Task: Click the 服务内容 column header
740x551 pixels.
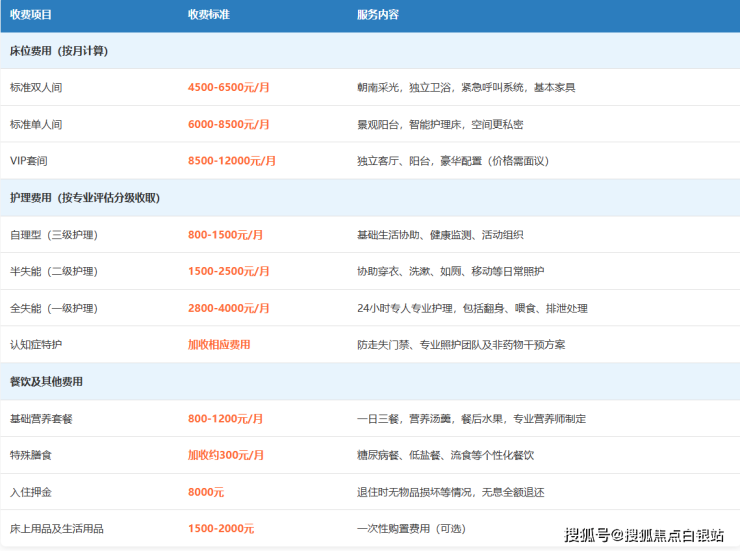Action: pos(378,14)
